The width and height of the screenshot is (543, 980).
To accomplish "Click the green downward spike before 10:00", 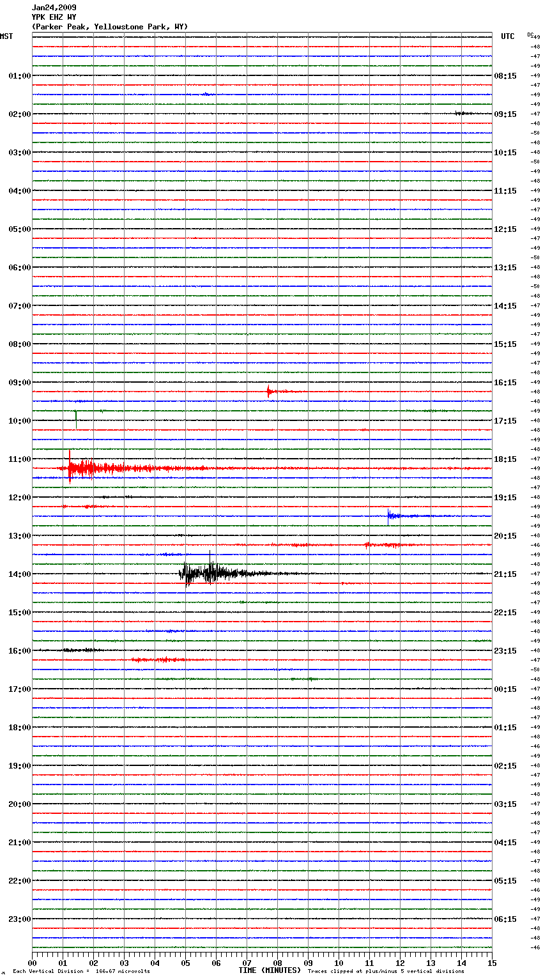I will coord(76,419).
